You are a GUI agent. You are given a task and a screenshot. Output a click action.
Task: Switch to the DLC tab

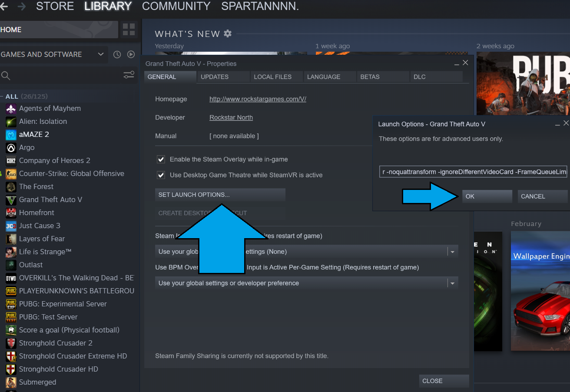tap(436, 77)
